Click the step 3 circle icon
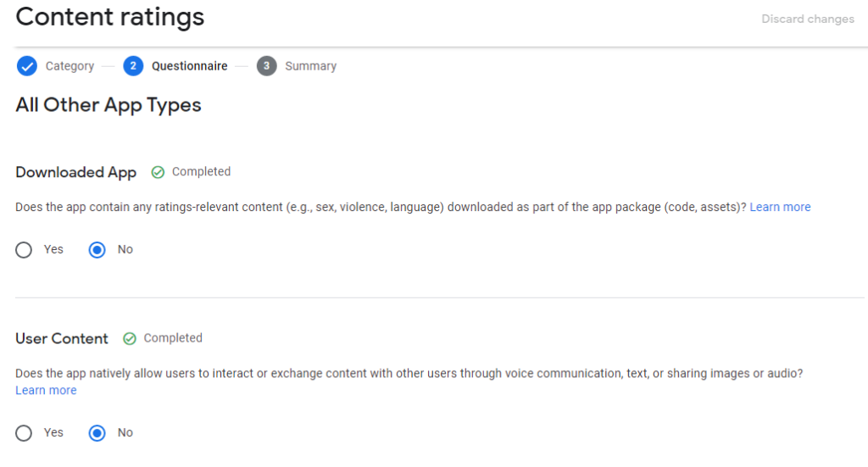 click(266, 66)
